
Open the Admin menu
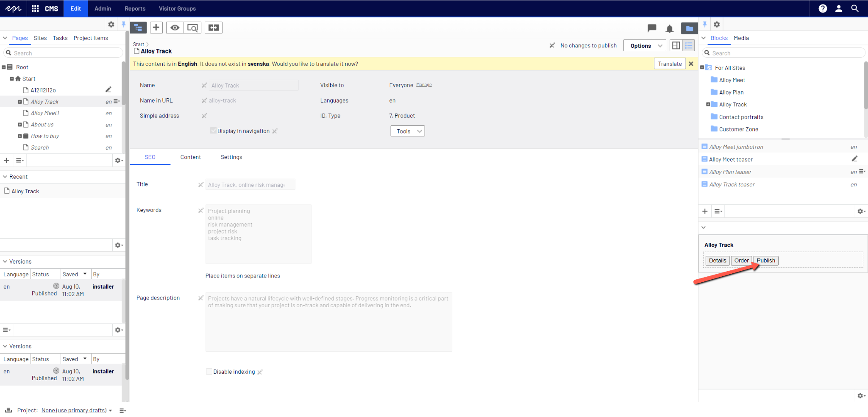click(103, 8)
